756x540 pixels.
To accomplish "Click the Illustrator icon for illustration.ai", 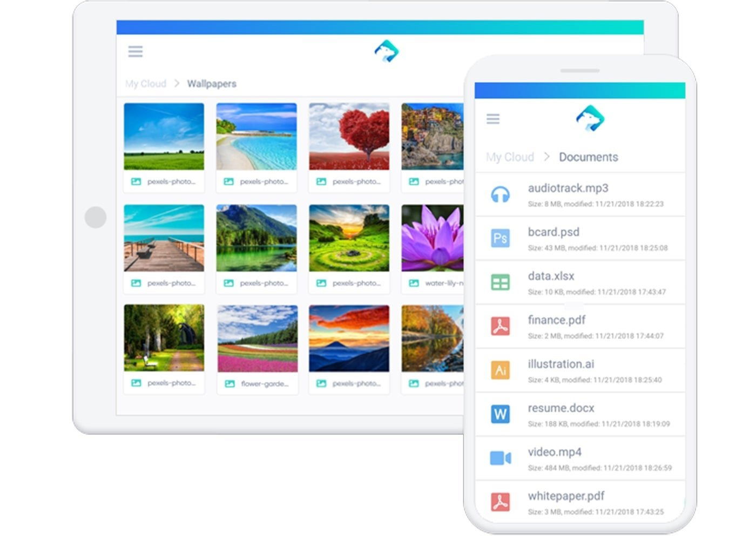I will [x=500, y=370].
